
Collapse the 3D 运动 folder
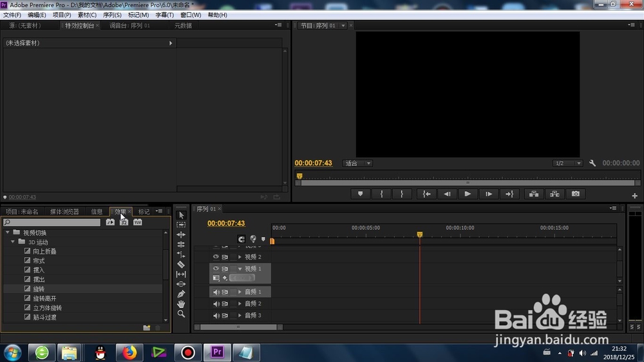click(13, 242)
